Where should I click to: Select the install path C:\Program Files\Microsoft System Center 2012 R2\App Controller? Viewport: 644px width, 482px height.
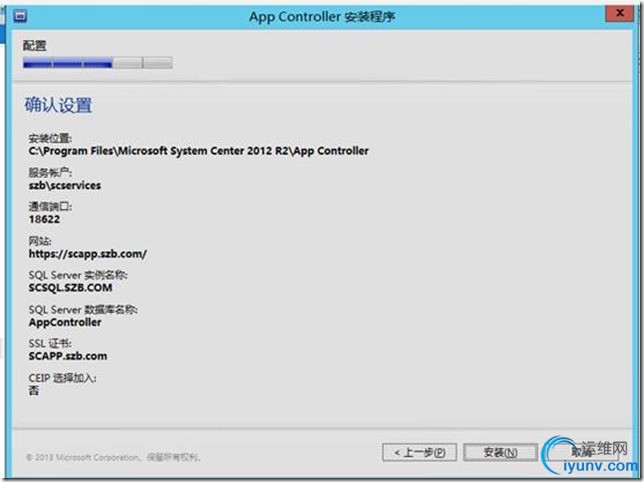point(199,151)
